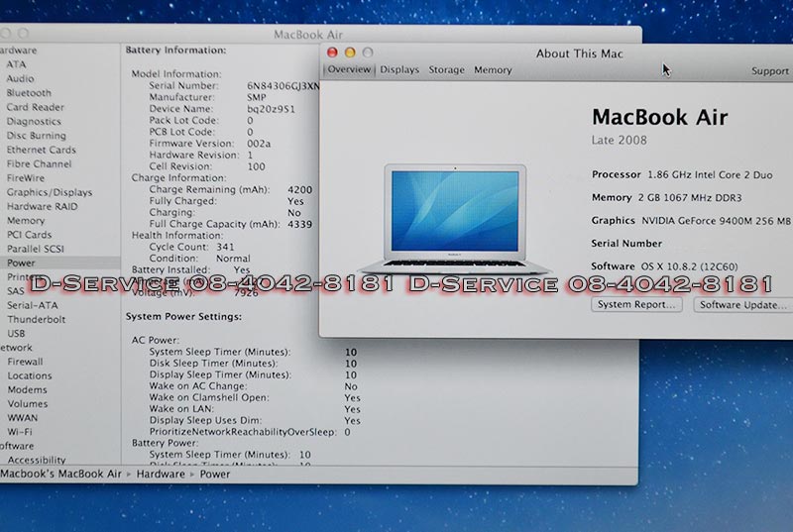Select USB in the sidebar
793x532 pixels.
click(x=16, y=334)
